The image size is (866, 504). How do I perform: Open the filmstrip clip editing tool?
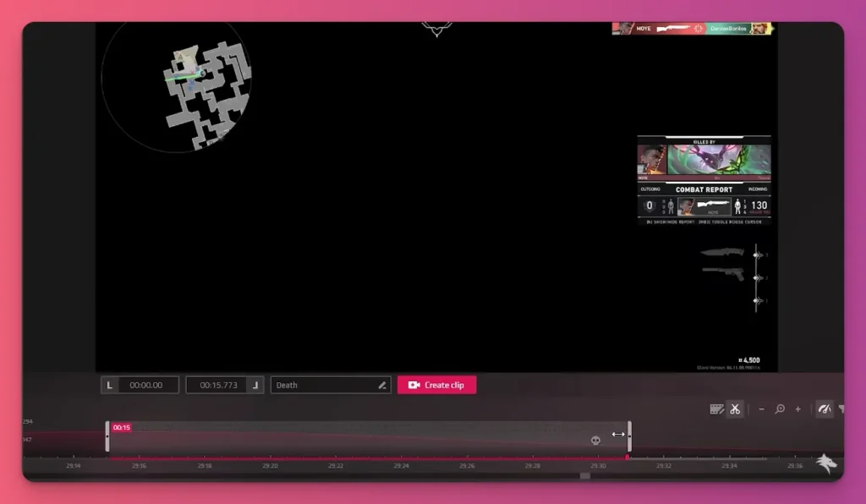(716, 408)
